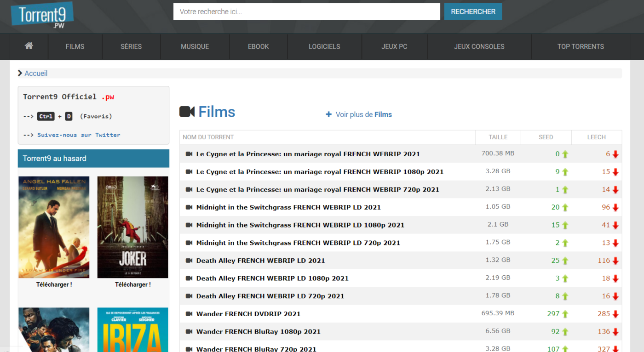Open Le Cygne et la Princesse FRENCH WEBRIP 2021

point(308,154)
